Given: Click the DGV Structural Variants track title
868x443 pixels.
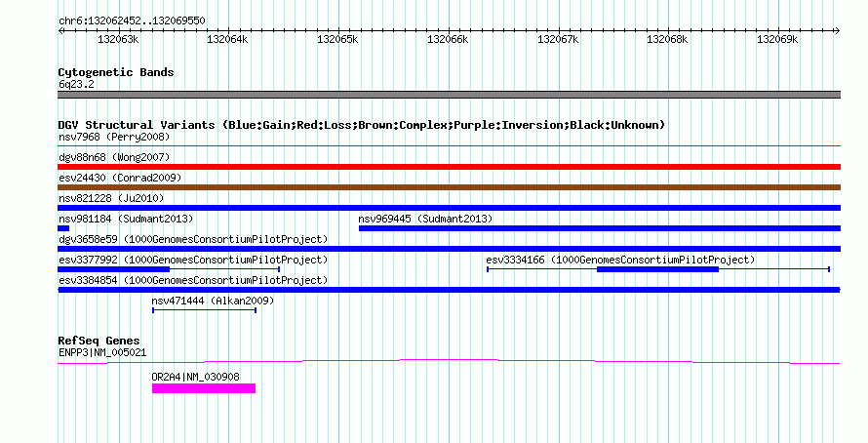Looking at the screenshot, I should [362, 125].
